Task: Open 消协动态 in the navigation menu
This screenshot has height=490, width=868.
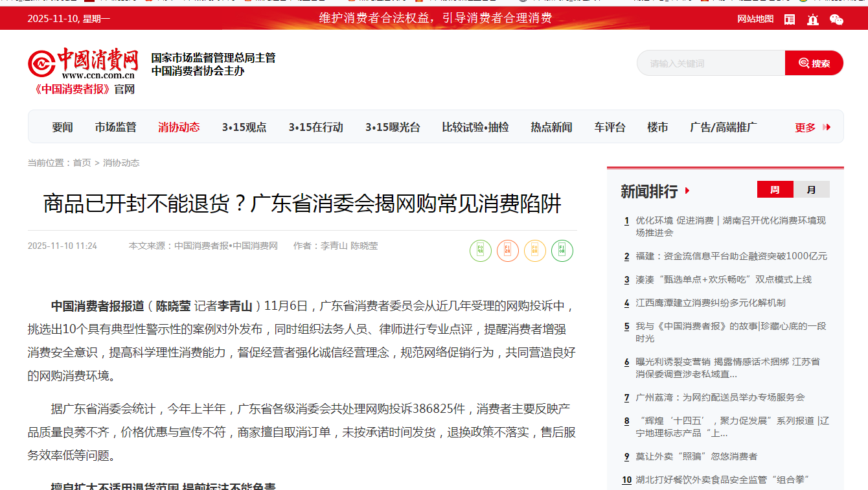Action: [179, 128]
